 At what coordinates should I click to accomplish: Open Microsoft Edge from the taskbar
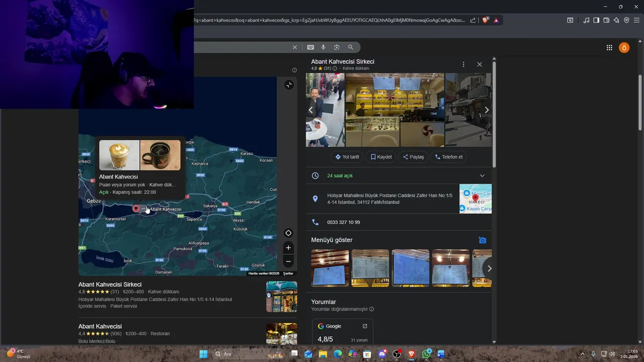pyautogui.click(x=338, y=354)
